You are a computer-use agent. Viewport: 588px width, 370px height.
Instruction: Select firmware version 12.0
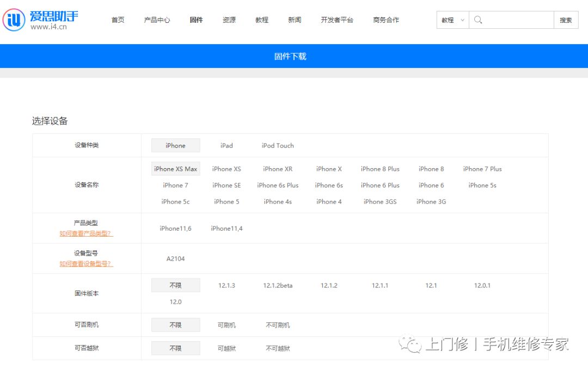(175, 302)
